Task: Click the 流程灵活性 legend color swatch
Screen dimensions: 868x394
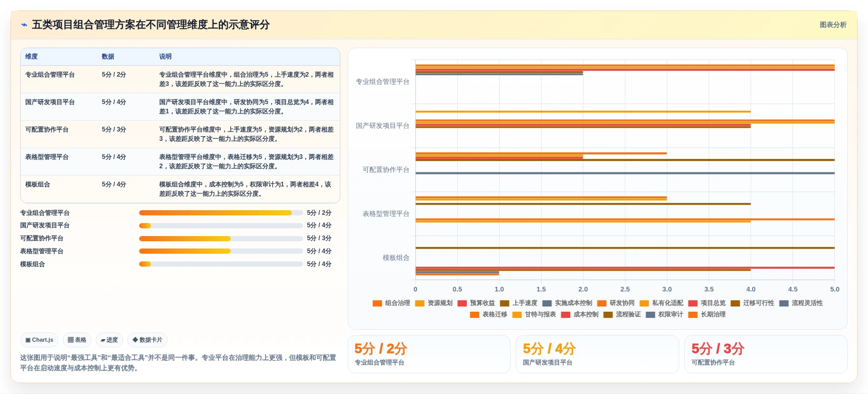Action: [x=784, y=303]
